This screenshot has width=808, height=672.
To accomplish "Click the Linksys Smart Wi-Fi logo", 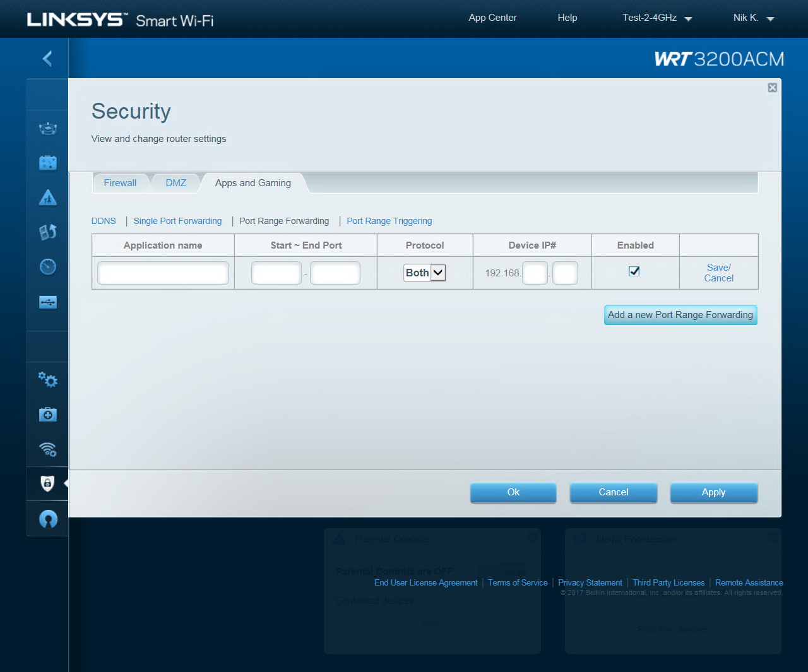I will pos(120,20).
